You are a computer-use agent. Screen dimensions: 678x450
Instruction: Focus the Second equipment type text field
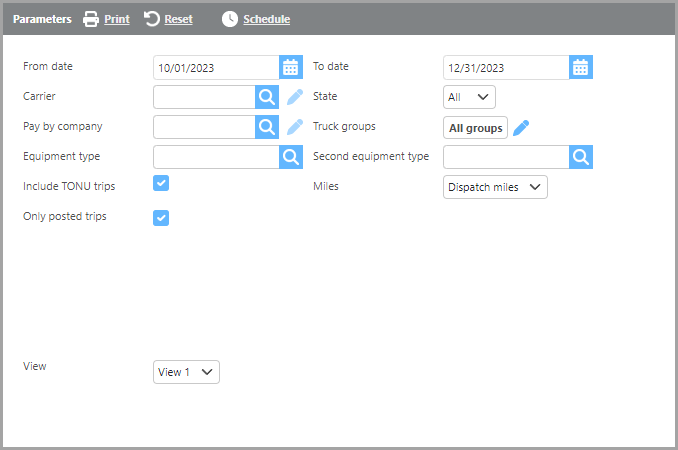pyautogui.click(x=506, y=157)
